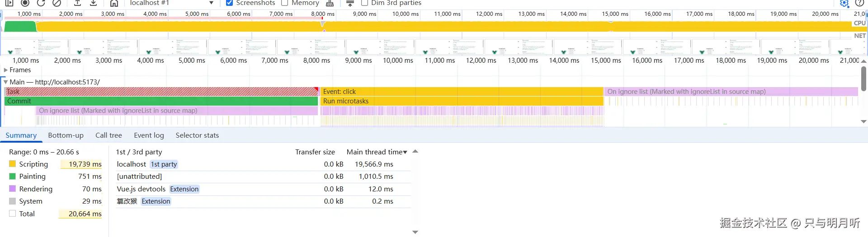The width and height of the screenshot is (868, 237).
Task: Clear the current performance recording
Action: 57,3
